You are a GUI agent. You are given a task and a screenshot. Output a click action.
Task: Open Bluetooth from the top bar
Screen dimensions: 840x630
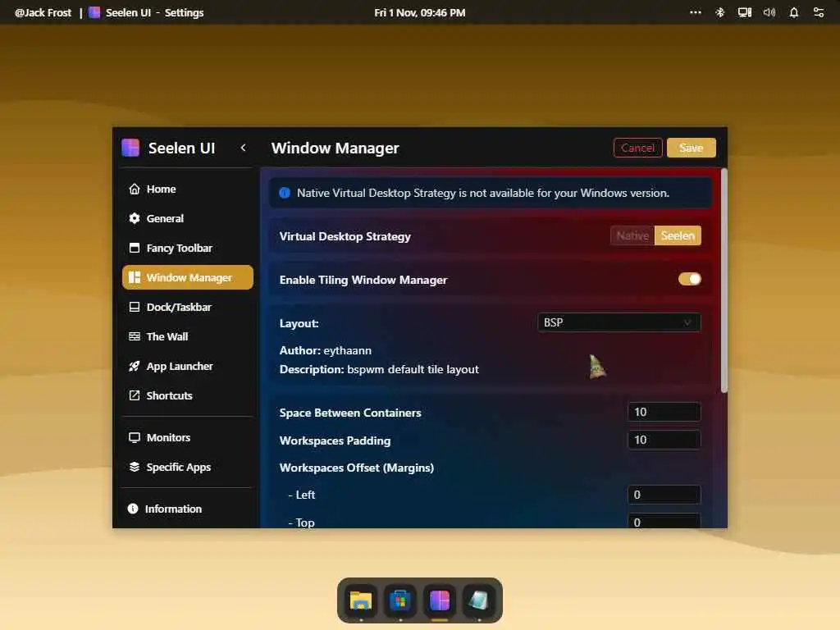720,12
